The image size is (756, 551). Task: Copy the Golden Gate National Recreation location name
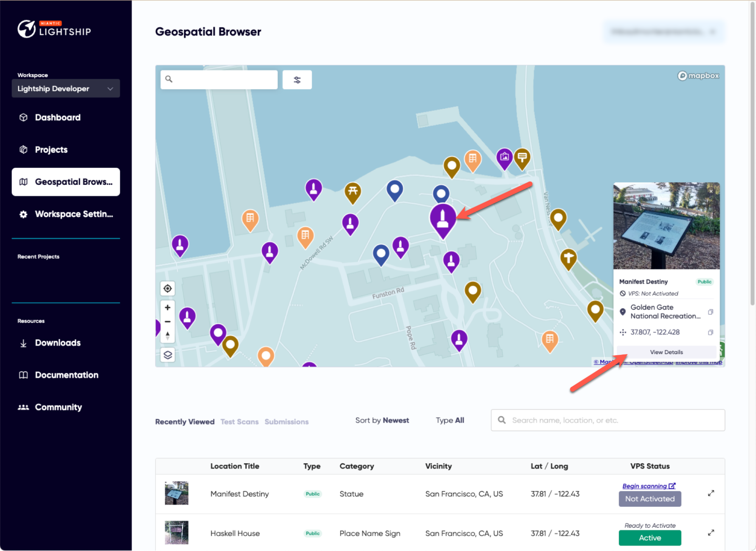pyautogui.click(x=711, y=312)
